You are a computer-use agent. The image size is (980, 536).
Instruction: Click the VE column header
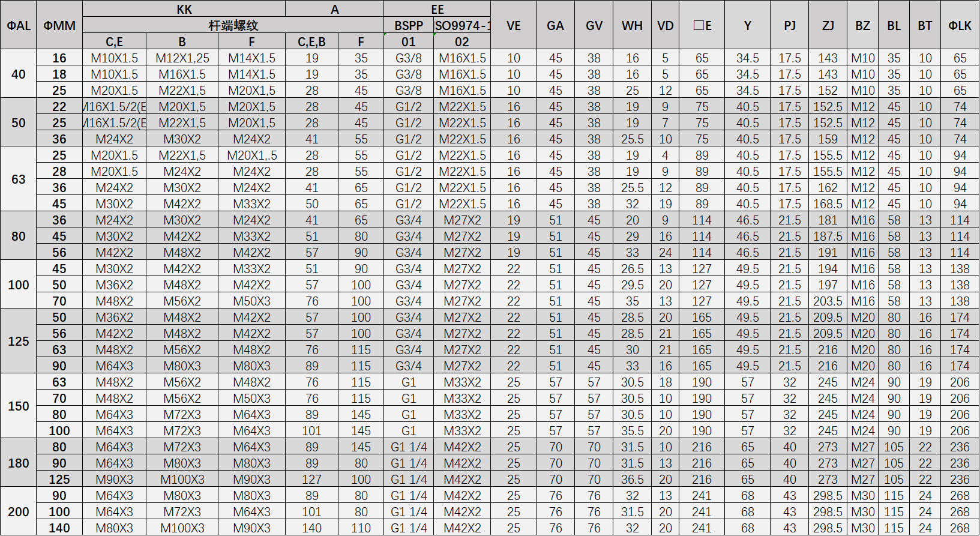point(513,25)
